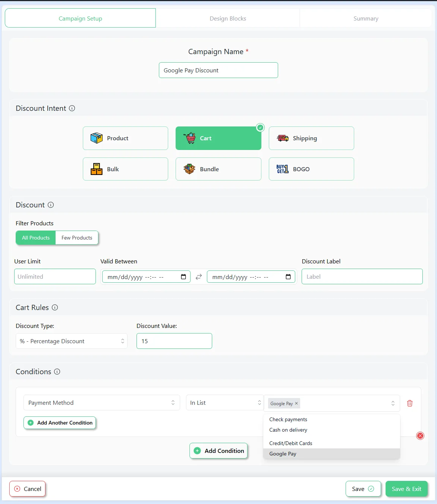Click the User Limit field
437x504 pixels.
point(55,276)
